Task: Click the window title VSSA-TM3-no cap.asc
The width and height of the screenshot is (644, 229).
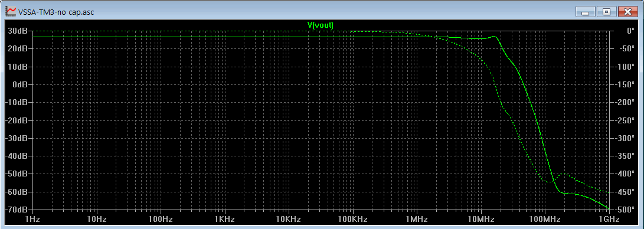Action: (x=56, y=12)
